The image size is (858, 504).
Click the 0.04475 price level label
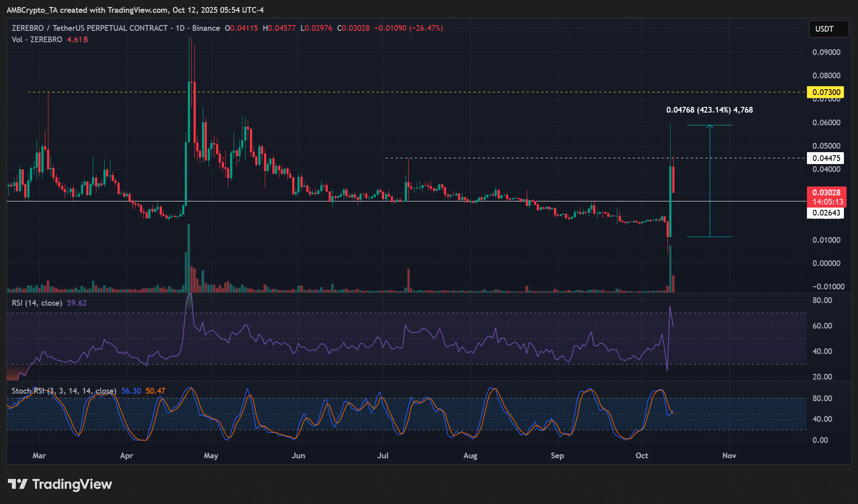(826, 158)
